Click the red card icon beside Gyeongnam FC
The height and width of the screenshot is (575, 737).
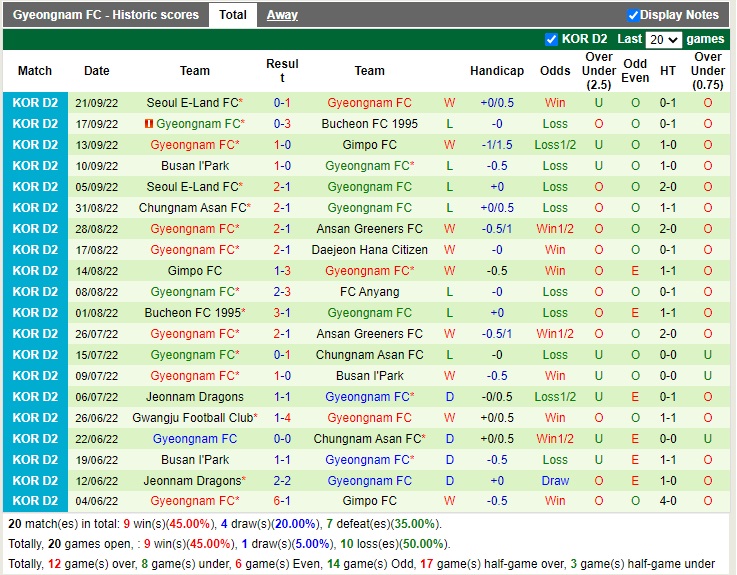click(149, 124)
